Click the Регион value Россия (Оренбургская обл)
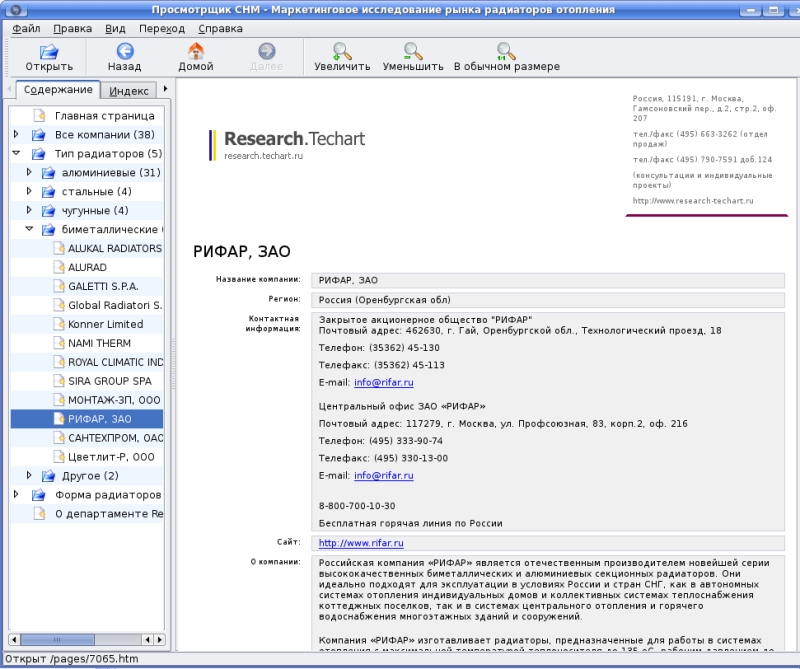 (x=547, y=300)
